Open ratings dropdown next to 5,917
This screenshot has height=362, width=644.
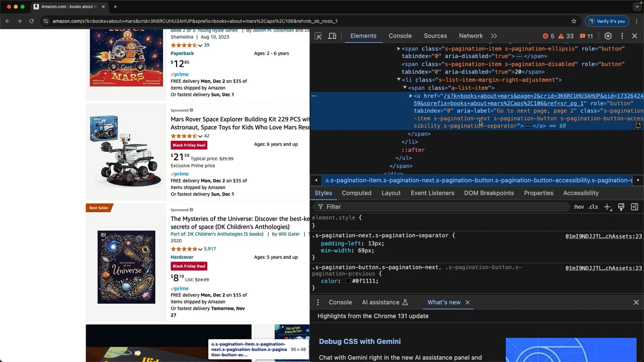pyautogui.click(x=200, y=249)
